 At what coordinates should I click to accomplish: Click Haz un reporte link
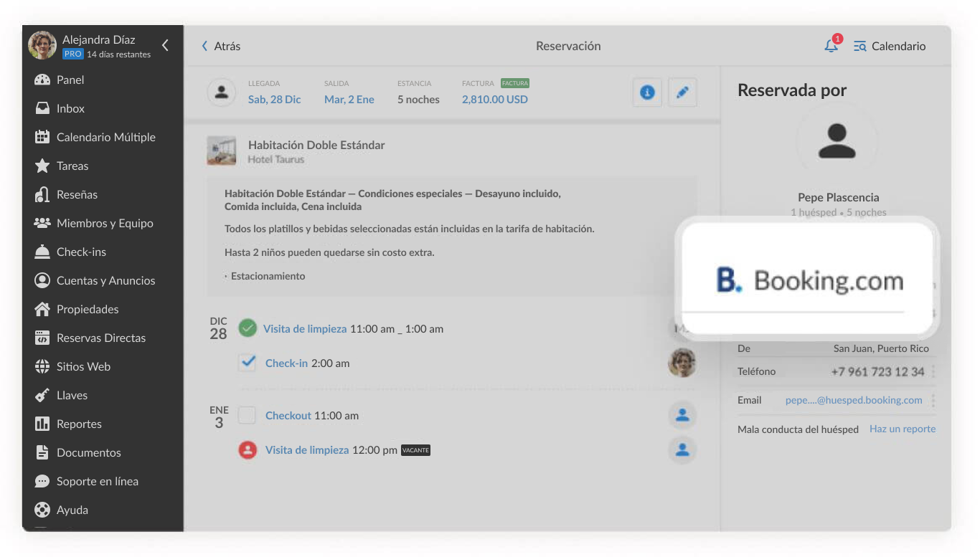point(903,429)
